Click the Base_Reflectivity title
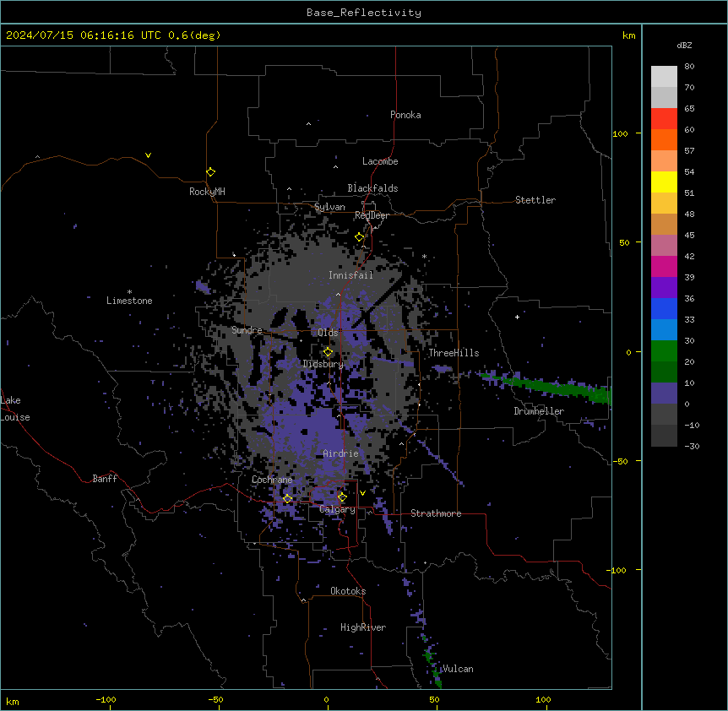728x711 pixels. tap(364, 13)
